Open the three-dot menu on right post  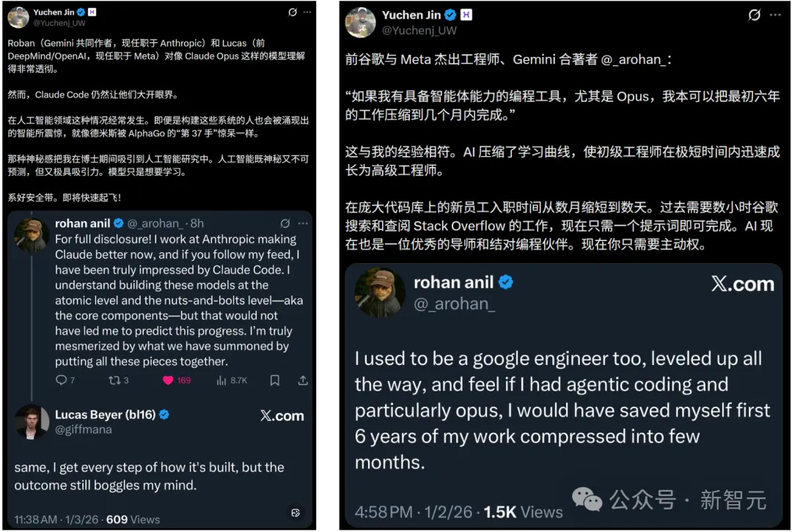(x=775, y=15)
